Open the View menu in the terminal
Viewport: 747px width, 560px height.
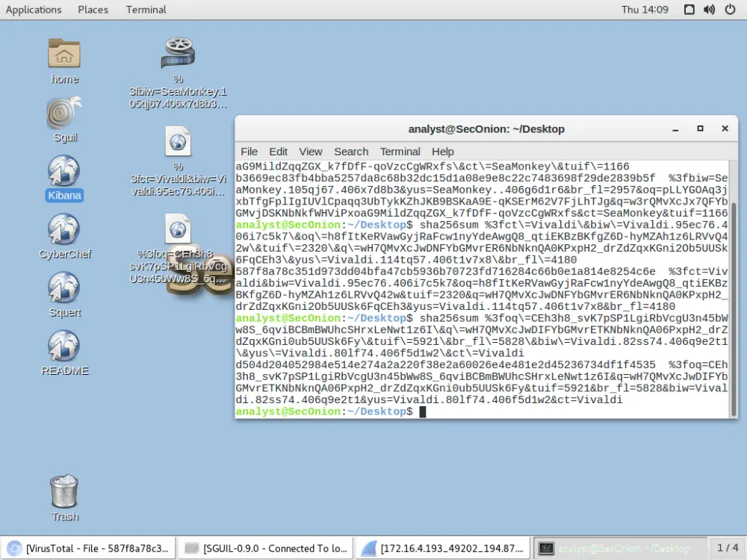coord(311,152)
